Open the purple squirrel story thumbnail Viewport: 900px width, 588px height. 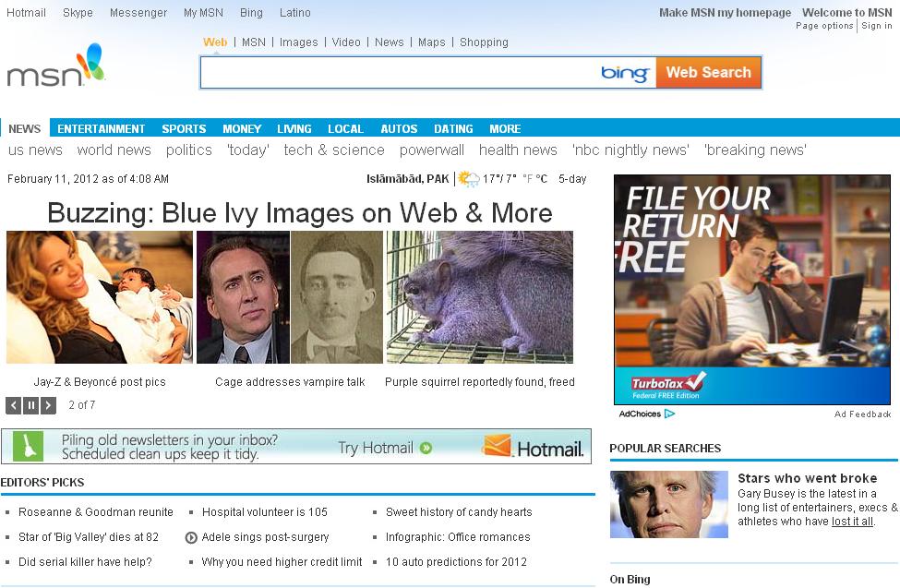(480, 297)
